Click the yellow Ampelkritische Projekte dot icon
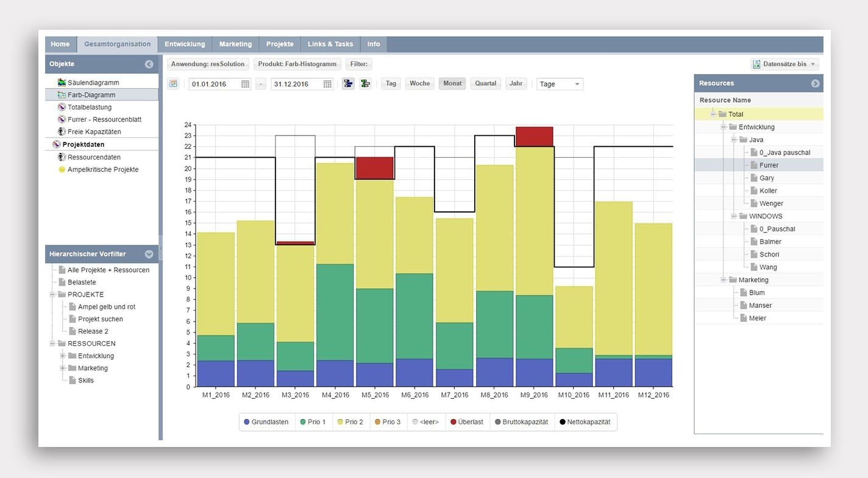868x478 pixels. (62, 170)
